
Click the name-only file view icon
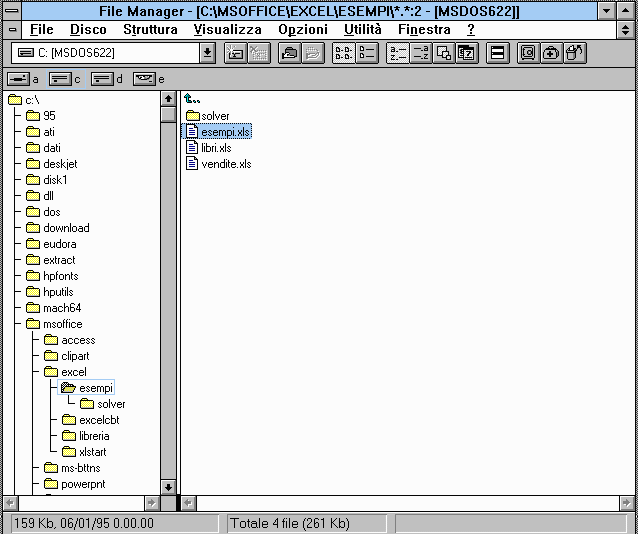(x=343, y=53)
